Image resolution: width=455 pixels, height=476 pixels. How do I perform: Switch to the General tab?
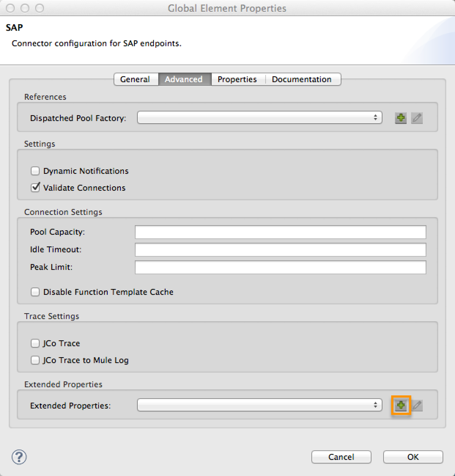136,79
